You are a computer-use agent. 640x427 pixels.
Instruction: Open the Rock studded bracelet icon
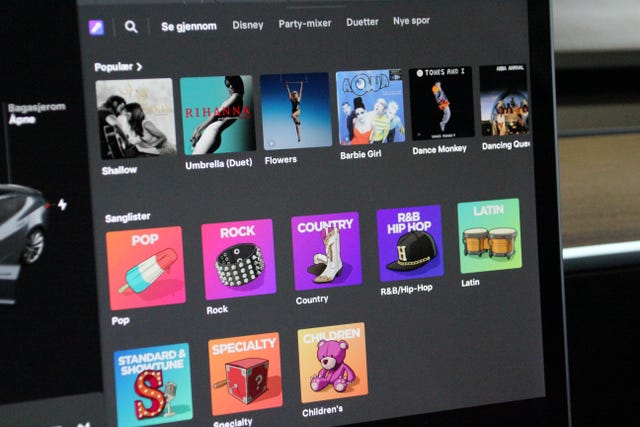239,259
